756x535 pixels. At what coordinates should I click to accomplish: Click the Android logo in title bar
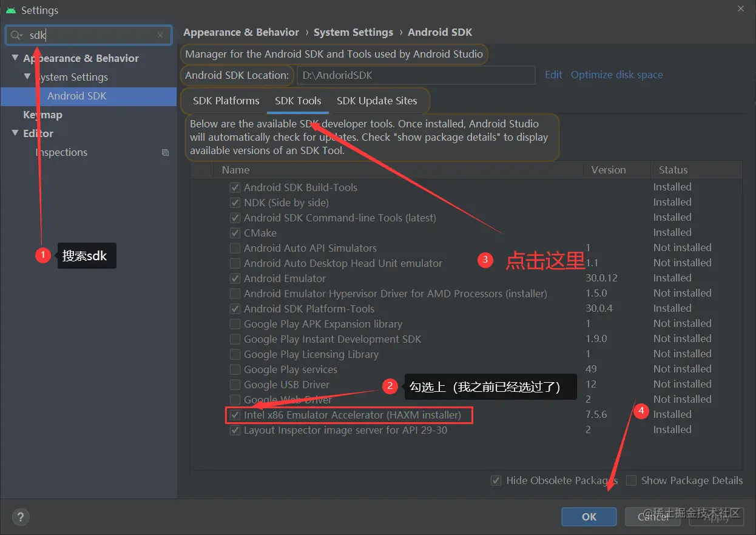click(11, 10)
